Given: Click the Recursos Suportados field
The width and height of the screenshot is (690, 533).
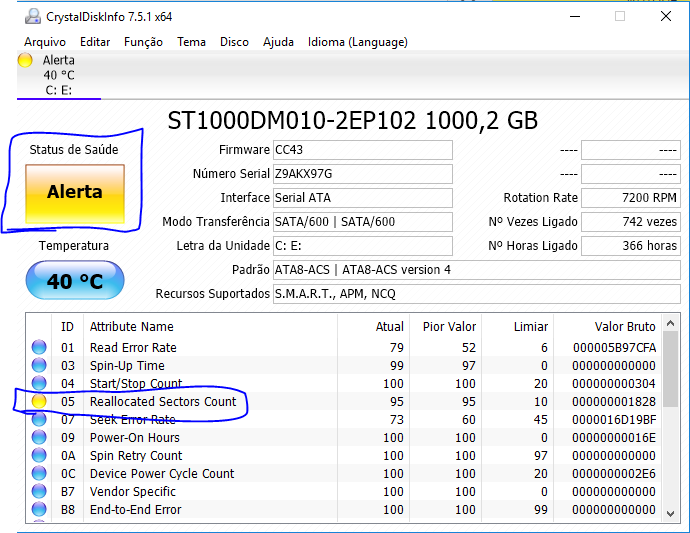Looking at the screenshot, I should pyautogui.click(x=477, y=294).
